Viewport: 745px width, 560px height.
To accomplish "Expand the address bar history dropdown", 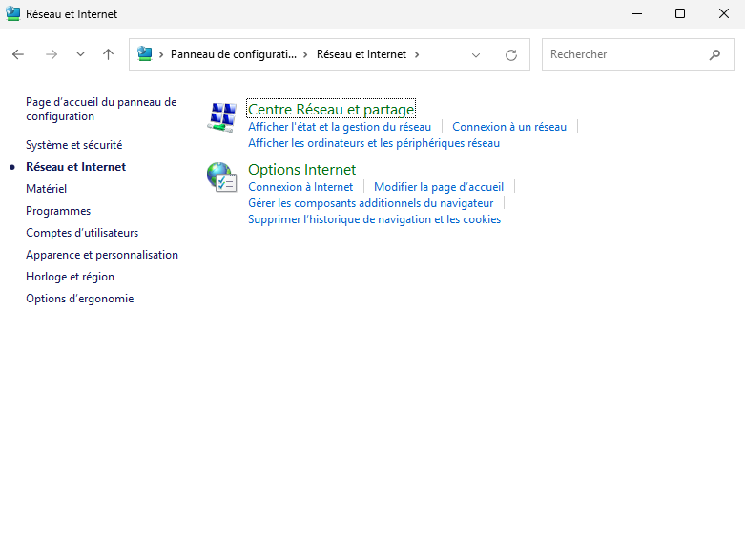I will tap(476, 55).
